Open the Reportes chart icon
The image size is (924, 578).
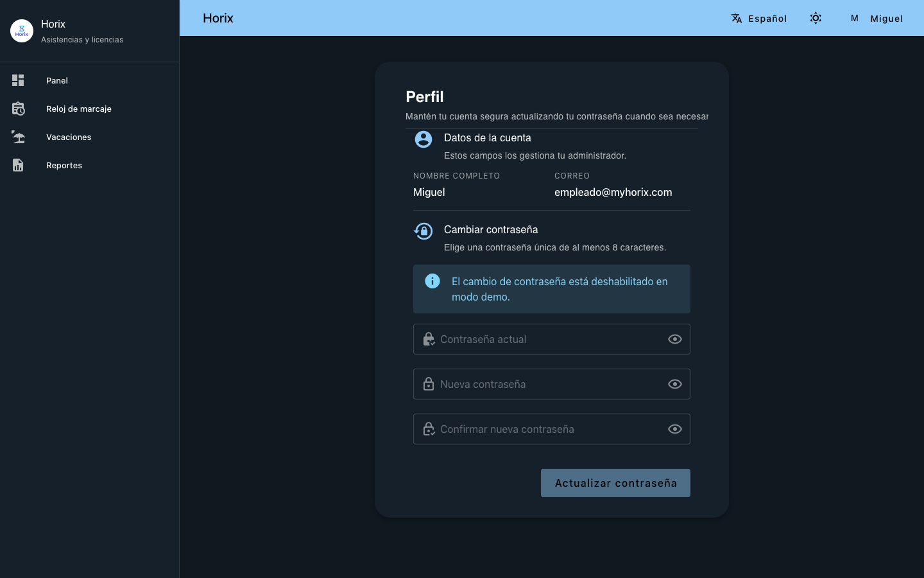18,165
